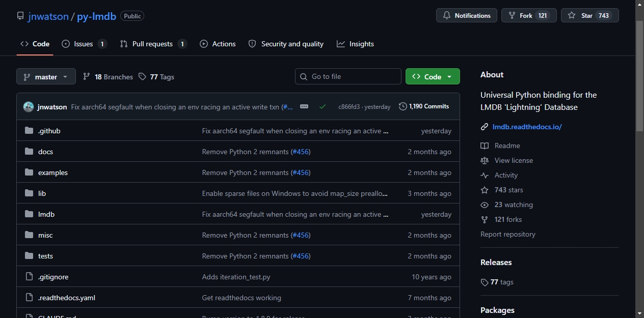The height and width of the screenshot is (318, 644).
Task: Open the Issues tab
Action: coord(84,44)
